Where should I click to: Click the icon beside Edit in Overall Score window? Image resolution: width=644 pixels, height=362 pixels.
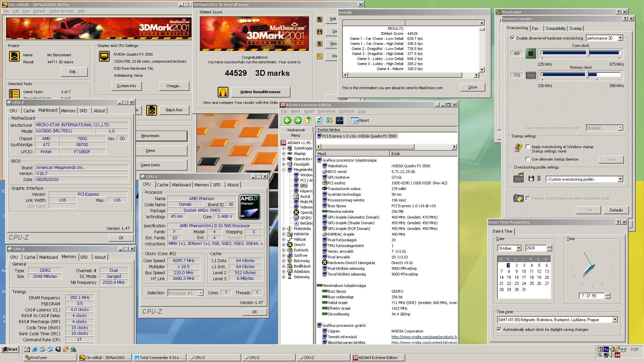pos(320,19)
